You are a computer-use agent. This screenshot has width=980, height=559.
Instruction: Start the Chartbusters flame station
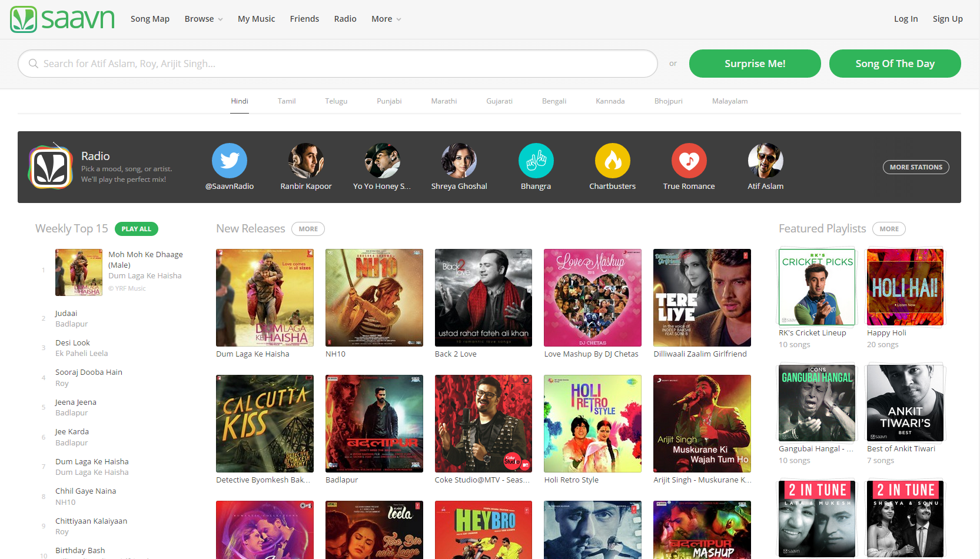coord(612,161)
